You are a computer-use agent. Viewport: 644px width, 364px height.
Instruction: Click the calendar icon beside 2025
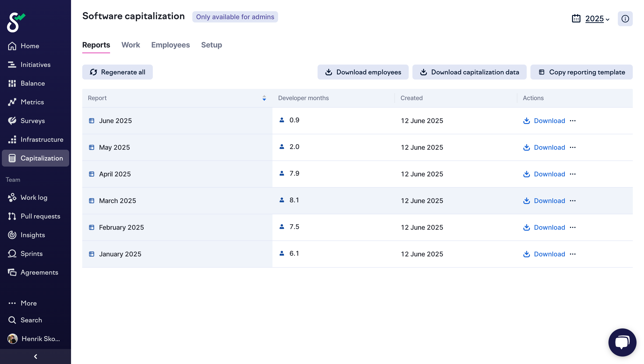point(576,19)
